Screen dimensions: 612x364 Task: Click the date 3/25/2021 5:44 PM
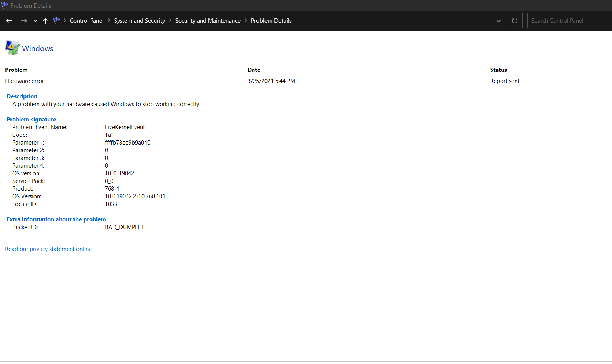(x=271, y=81)
